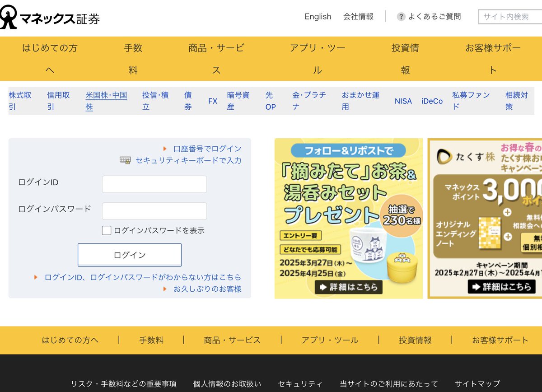Image resolution: width=542 pixels, height=392 pixels.
Task: Click 商品・サービス in the lower yellow bar
Action: click(x=232, y=341)
